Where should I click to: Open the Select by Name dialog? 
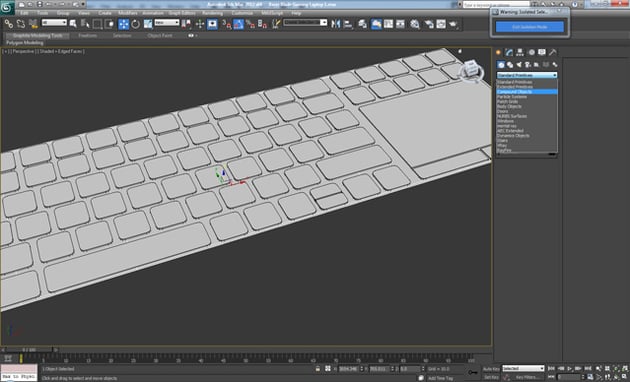(85, 24)
